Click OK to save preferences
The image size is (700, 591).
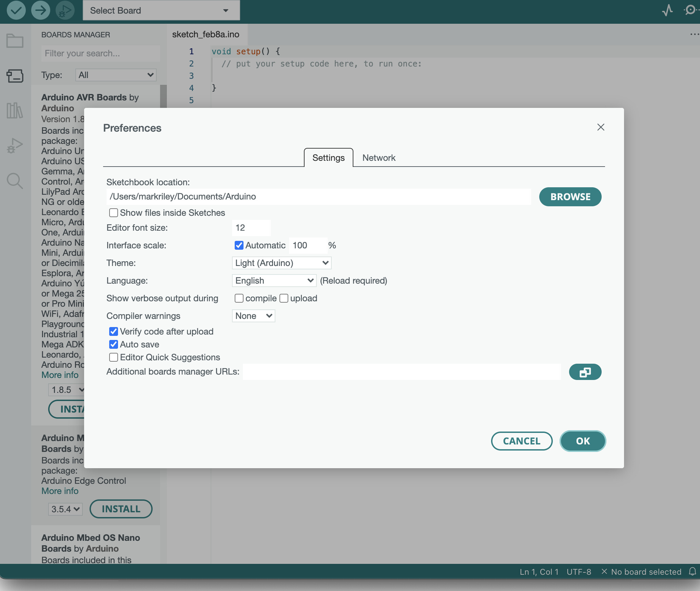583,441
